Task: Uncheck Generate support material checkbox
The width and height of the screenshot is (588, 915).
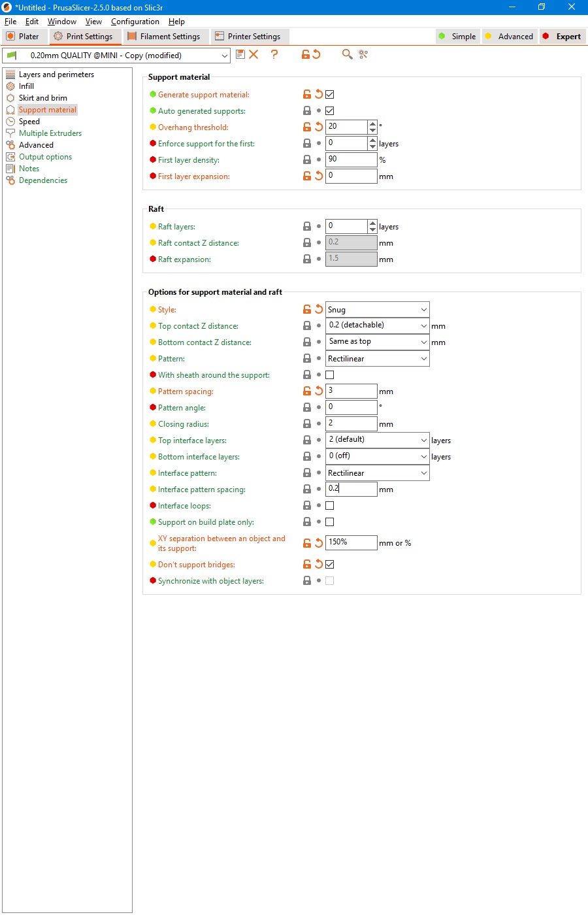Action: pos(330,94)
